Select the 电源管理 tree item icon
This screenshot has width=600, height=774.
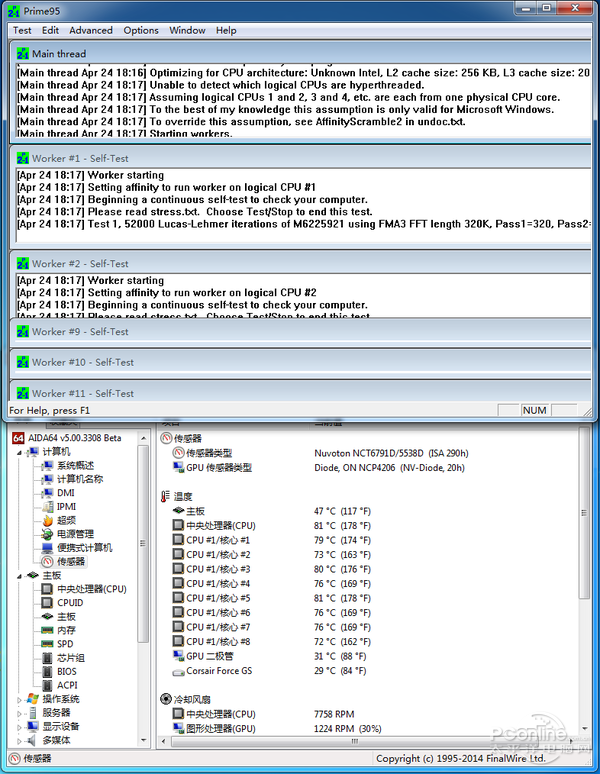[x=47, y=534]
